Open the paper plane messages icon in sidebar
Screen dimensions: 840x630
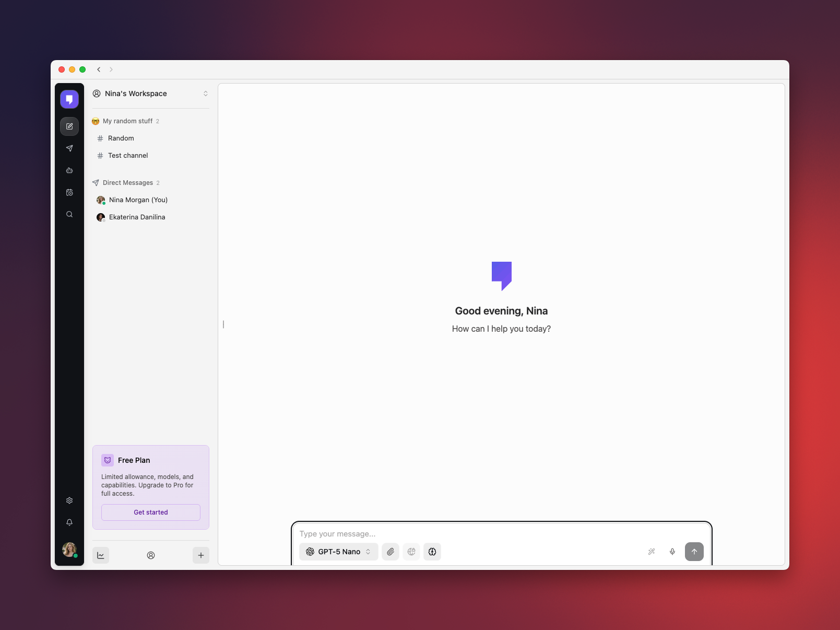(x=69, y=148)
